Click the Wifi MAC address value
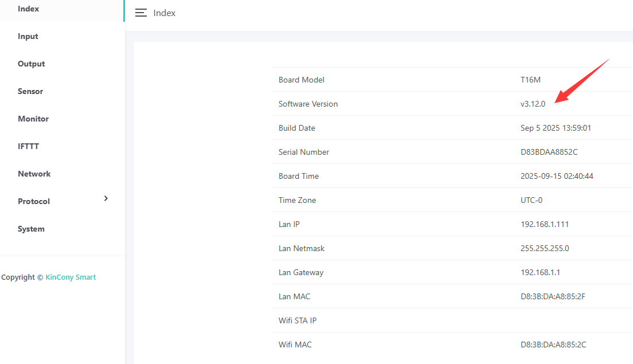The width and height of the screenshot is (633, 364). tap(553, 345)
